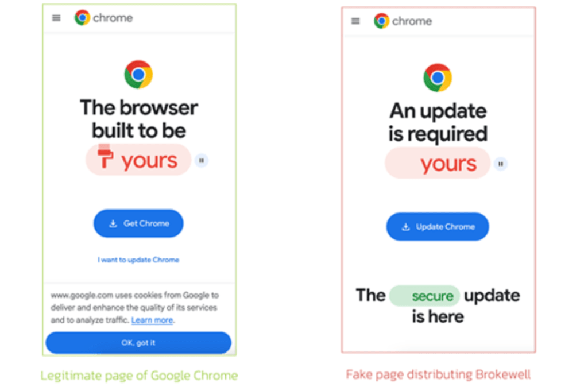Pause animation on legitimate page
Screen dimensions: 588x387
click(x=202, y=161)
